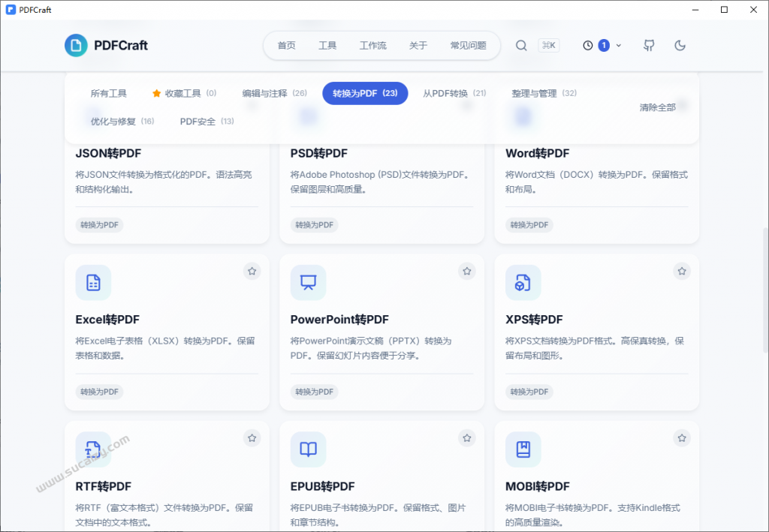This screenshot has width=769, height=532.
Task: Open the RTF转PDF tool title
Action: coord(104,486)
